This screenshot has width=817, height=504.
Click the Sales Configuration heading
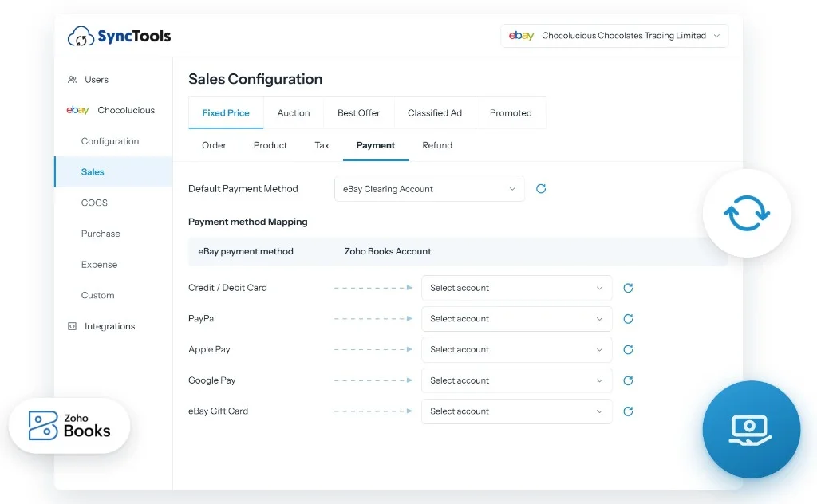tap(255, 79)
